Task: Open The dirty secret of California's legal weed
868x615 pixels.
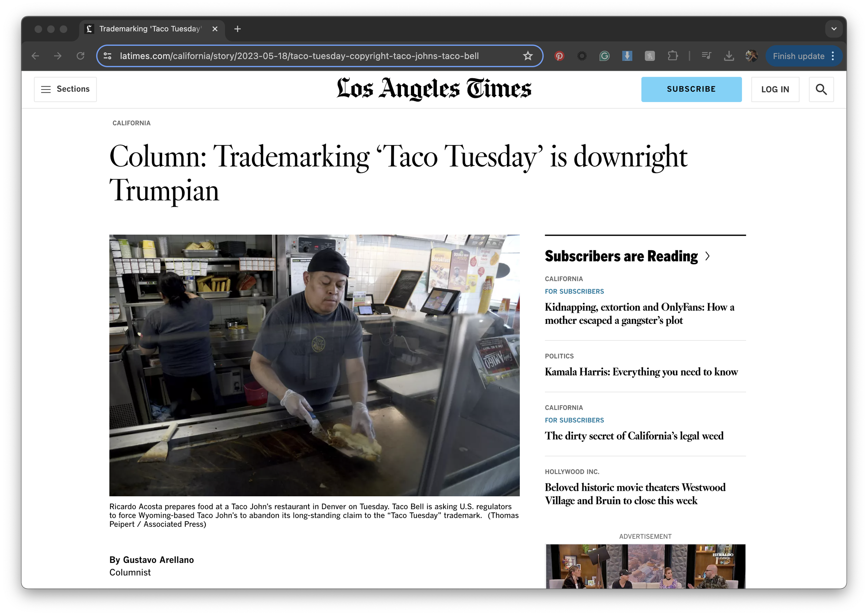Action: click(634, 436)
